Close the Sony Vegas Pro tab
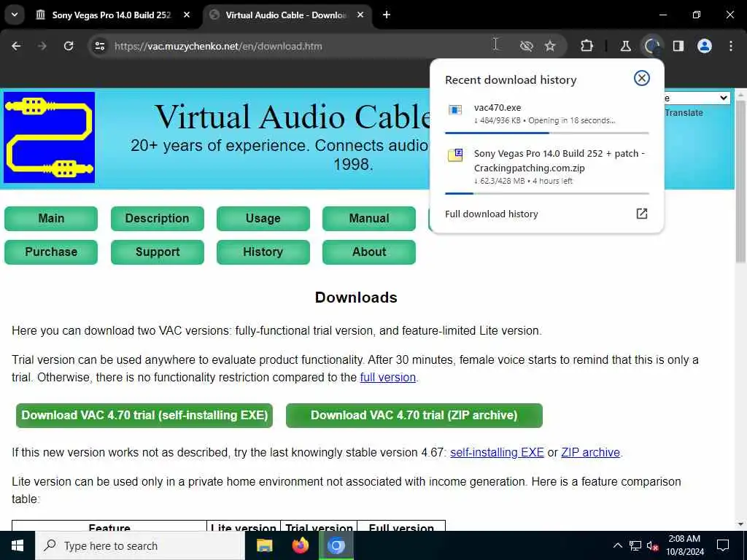The height and width of the screenshot is (560, 747). tap(187, 15)
